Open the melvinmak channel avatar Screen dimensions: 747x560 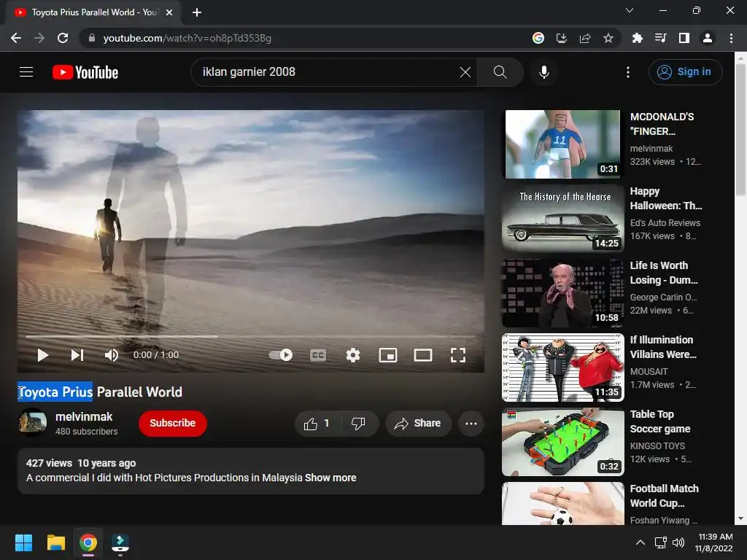coord(32,422)
